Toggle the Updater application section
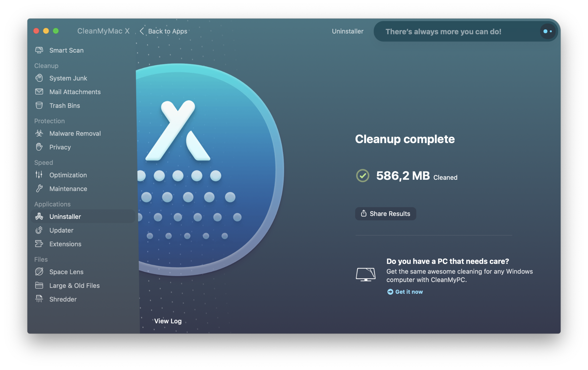 (x=61, y=230)
